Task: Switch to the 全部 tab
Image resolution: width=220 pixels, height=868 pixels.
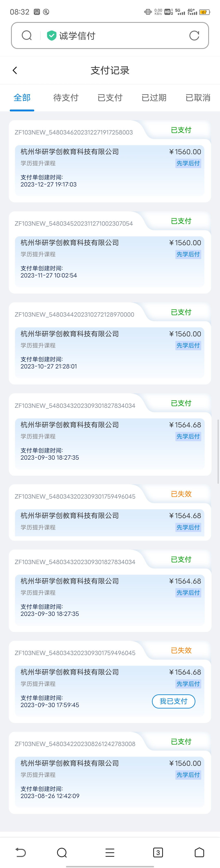Action: pyautogui.click(x=22, y=98)
